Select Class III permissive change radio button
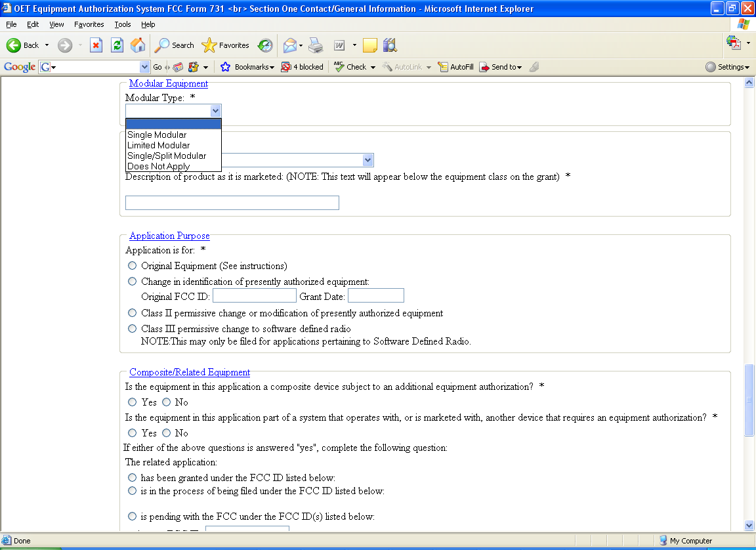Viewport: 756px width, 550px height. 132,329
